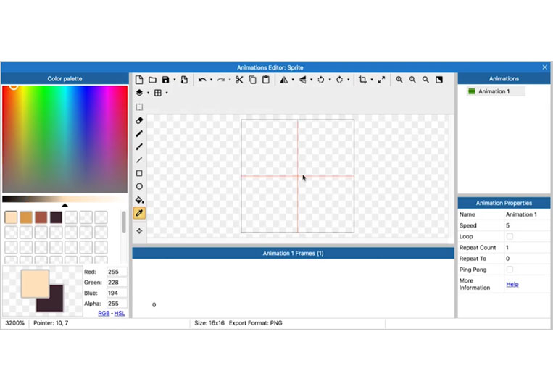Open the Undo history dropdown arrow
Viewport: 553px width, 392px height.
211,80
